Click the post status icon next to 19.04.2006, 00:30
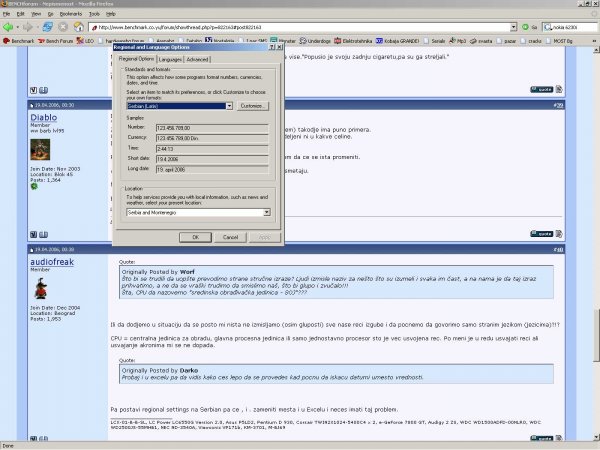 click(x=32, y=105)
